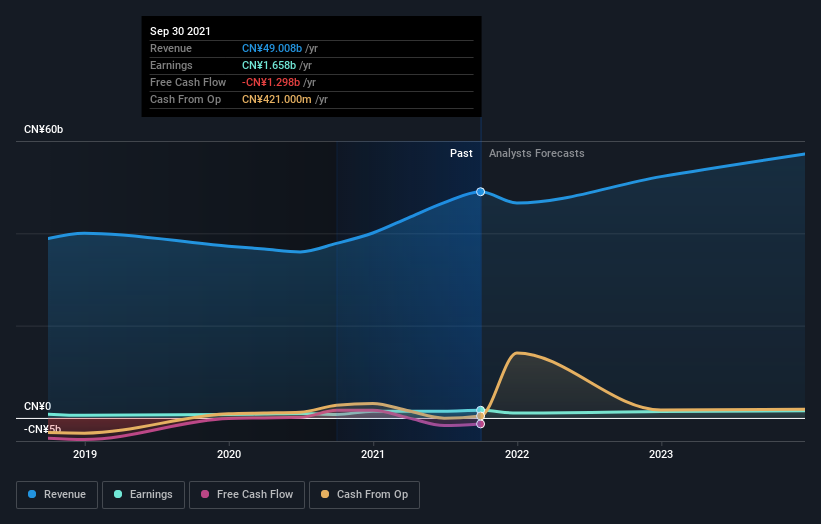
Task: Click the Earnings row label in tooltip
Action: tap(171, 65)
